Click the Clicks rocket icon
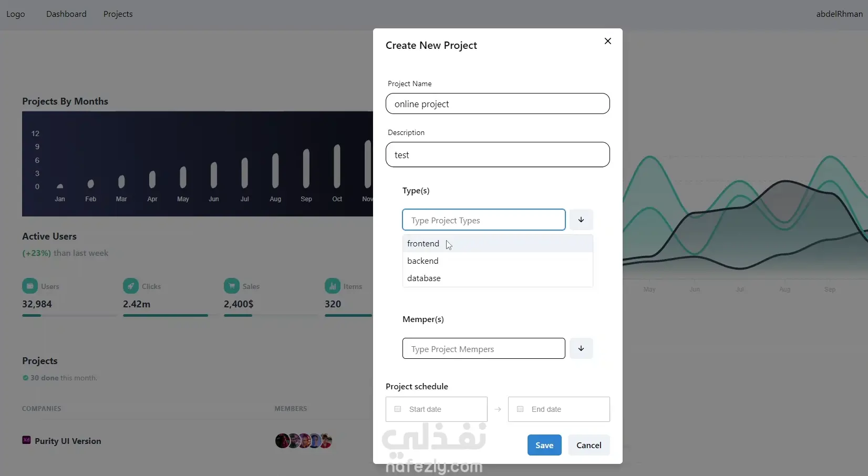868x476 pixels. (x=131, y=286)
